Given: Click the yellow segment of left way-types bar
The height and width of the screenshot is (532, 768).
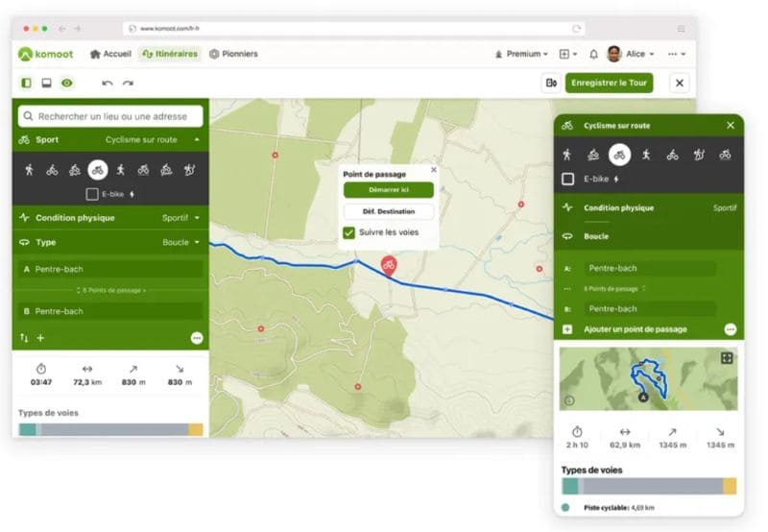Looking at the screenshot, I should (x=196, y=429).
